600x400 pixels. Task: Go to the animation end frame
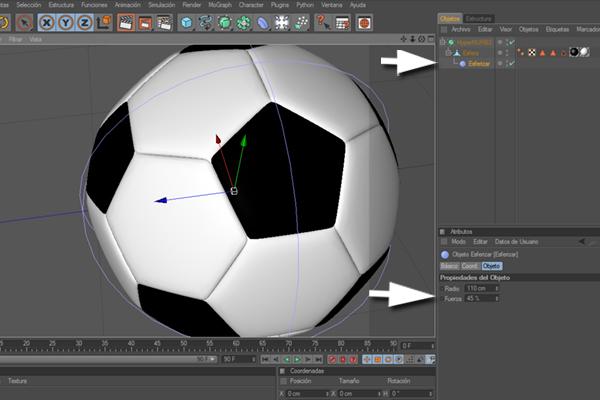point(318,359)
